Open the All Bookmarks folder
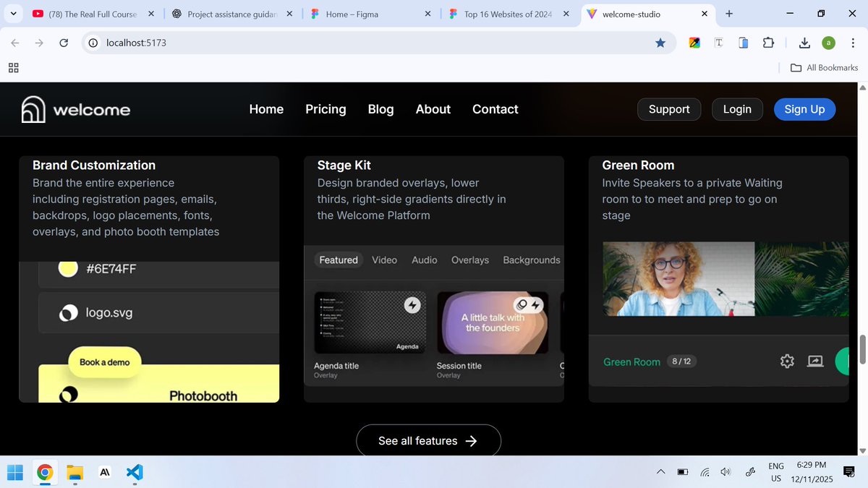Screen dimensions: 868x488 click(824, 67)
